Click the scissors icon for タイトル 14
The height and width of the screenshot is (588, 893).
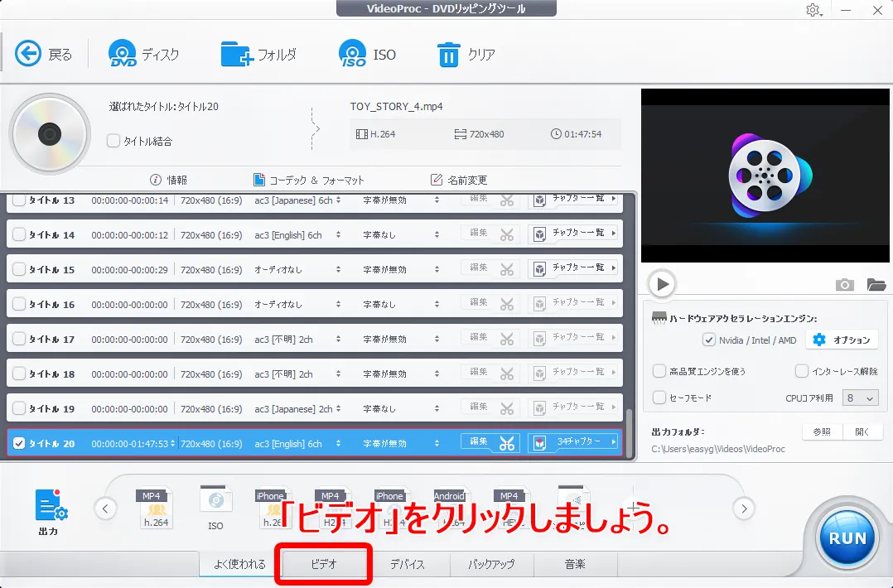point(506,234)
